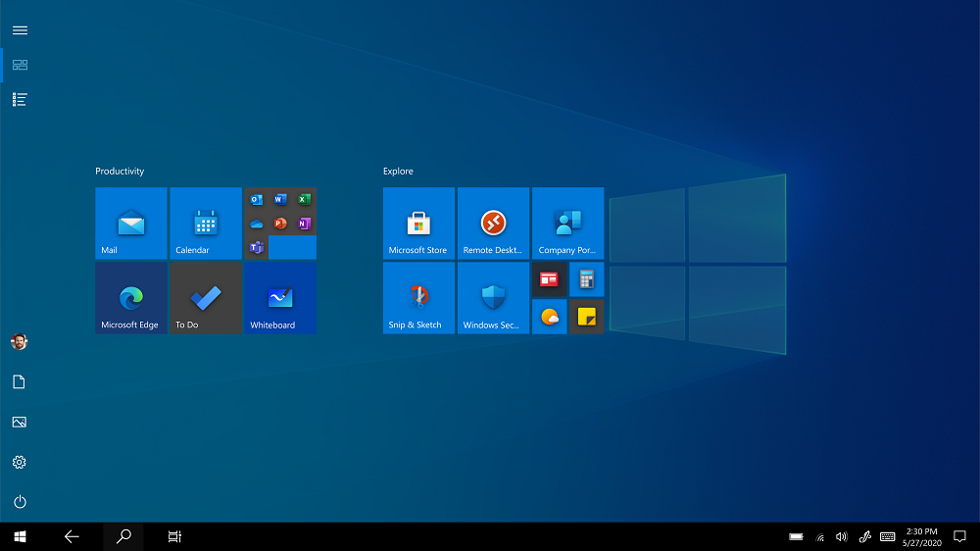Open the To Do tile
The height and width of the screenshot is (551, 980).
pyautogui.click(x=206, y=298)
